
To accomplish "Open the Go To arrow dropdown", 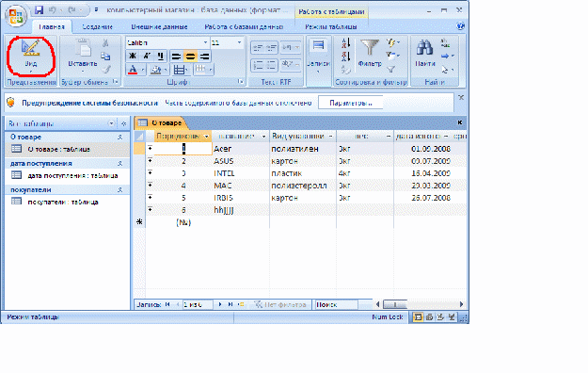I will tap(447, 57).
